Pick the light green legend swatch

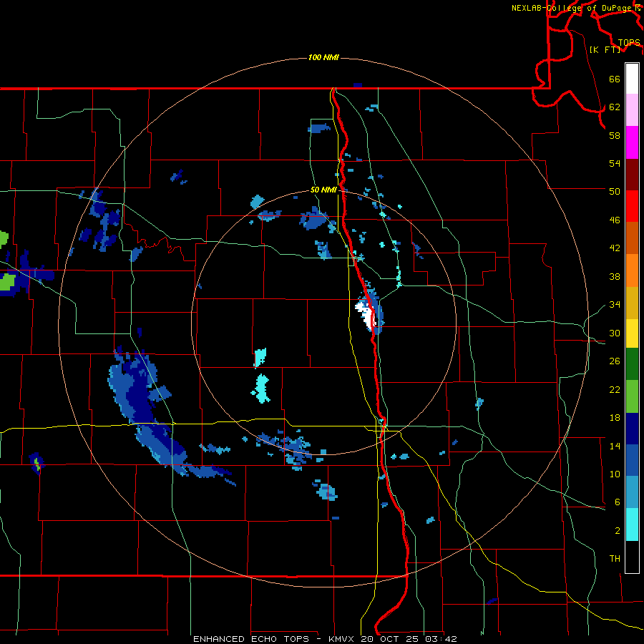click(x=632, y=396)
